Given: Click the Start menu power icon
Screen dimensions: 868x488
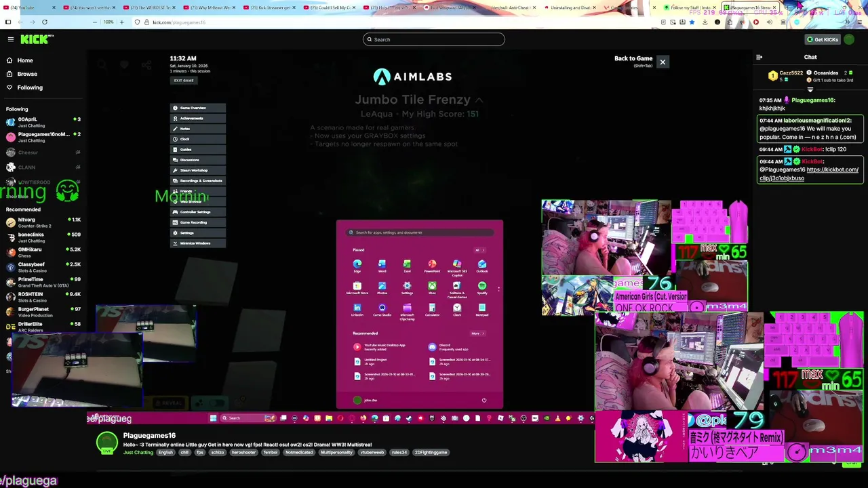Looking at the screenshot, I should click(484, 400).
